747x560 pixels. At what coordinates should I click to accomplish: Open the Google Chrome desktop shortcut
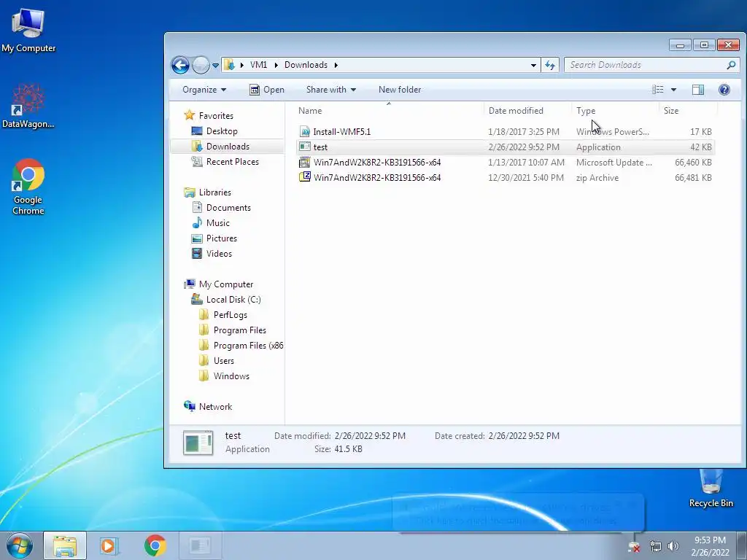click(28, 187)
